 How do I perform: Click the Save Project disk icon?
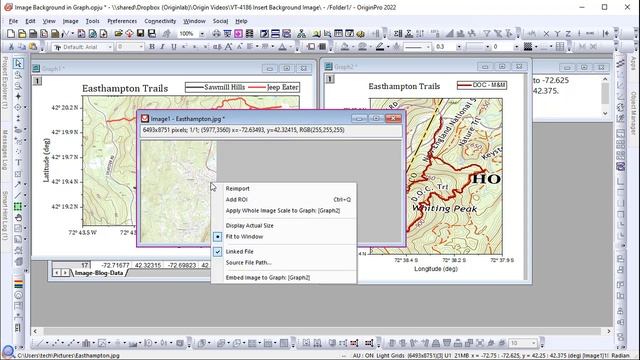(x=141, y=33)
